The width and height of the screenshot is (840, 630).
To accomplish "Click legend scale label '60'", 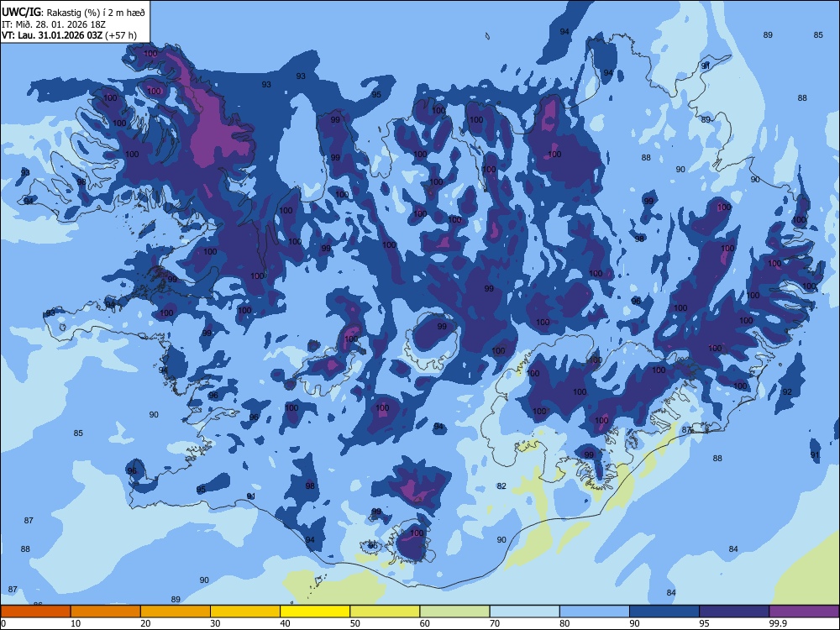I will point(425,623).
